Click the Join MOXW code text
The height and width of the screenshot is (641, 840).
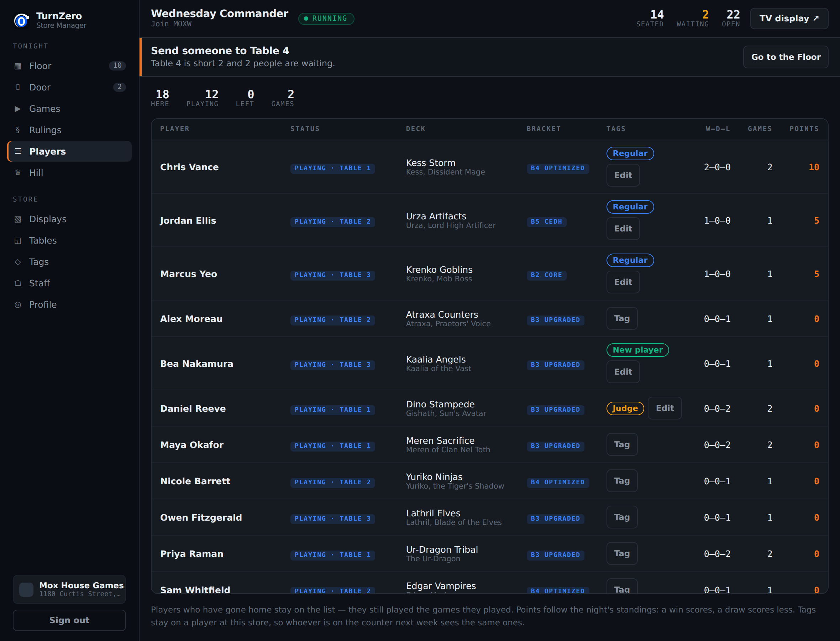(171, 24)
